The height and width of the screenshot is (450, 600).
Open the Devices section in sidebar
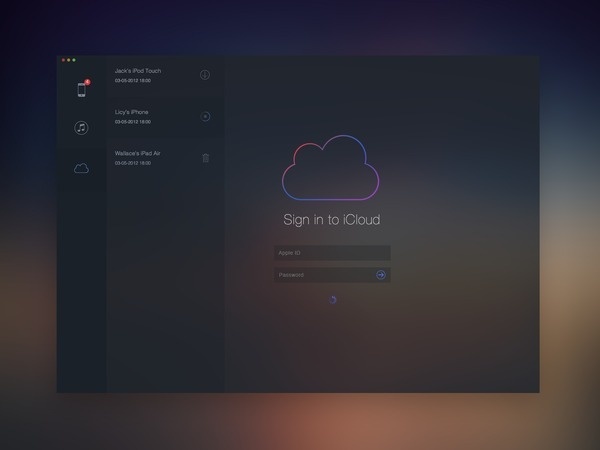tap(82, 90)
